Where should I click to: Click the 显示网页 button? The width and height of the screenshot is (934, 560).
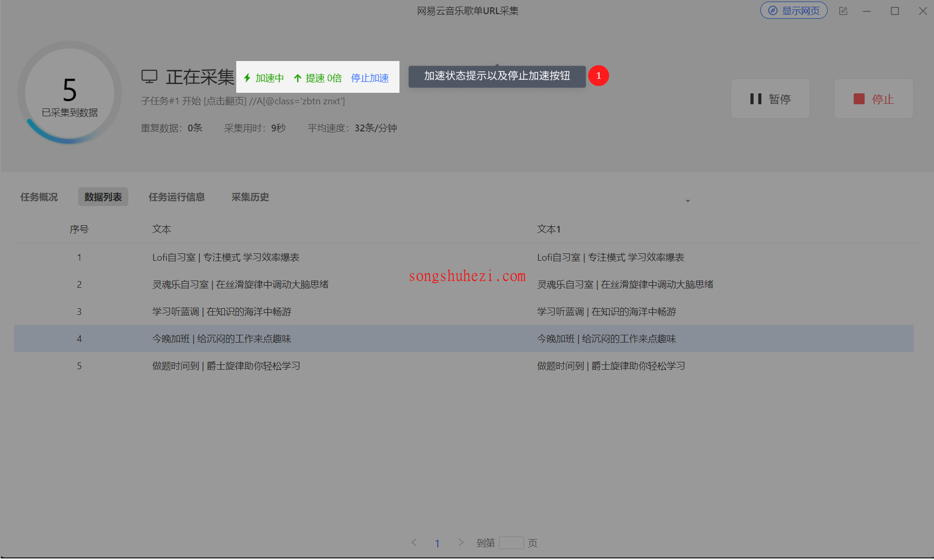click(x=793, y=10)
